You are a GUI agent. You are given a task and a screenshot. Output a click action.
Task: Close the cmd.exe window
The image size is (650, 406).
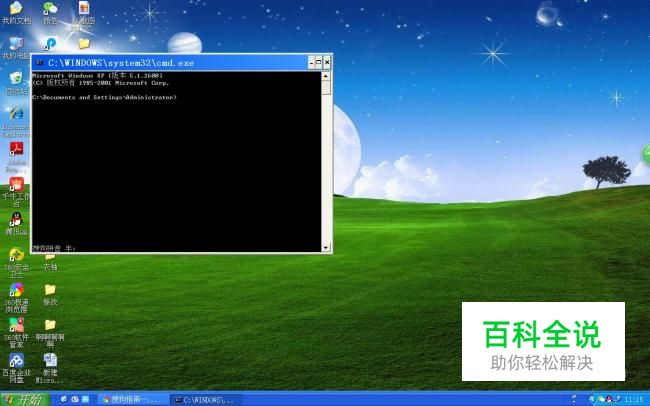tap(327, 63)
